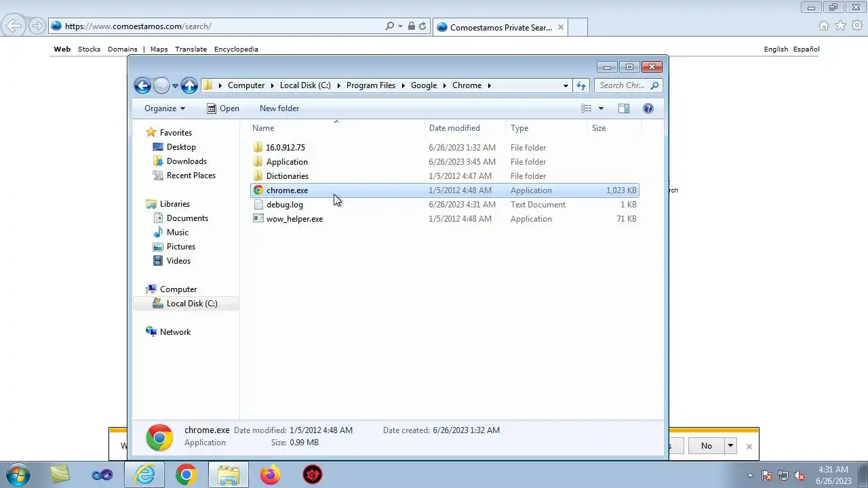Click the Refresh button next to address bar

[x=580, y=85]
